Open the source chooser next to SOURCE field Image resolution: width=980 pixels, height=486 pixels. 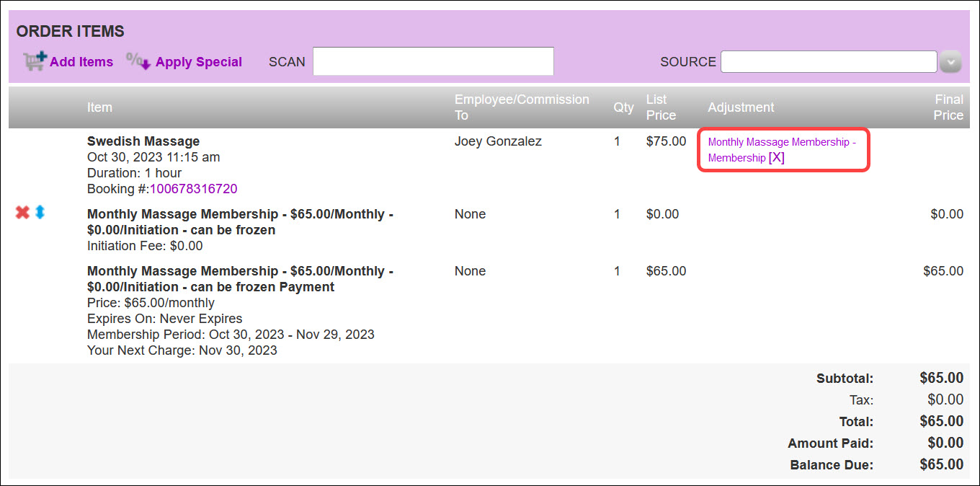click(x=950, y=61)
